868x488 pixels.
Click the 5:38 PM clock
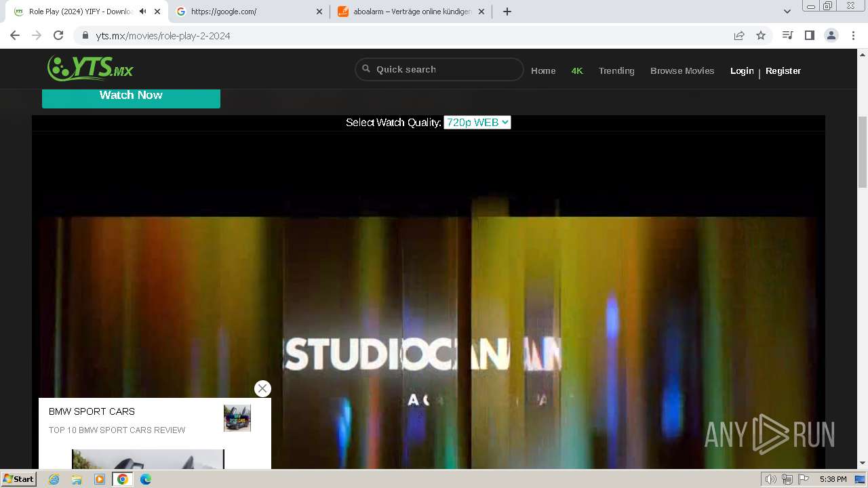click(x=833, y=479)
